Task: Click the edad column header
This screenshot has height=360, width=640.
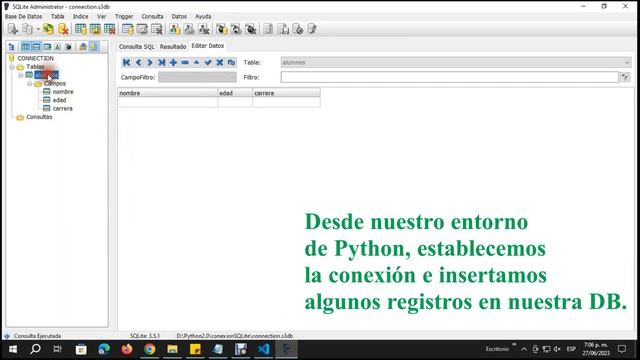Action: (x=235, y=93)
